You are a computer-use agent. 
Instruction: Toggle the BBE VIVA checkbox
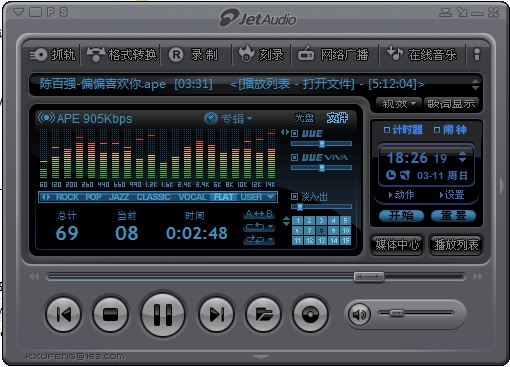(x=294, y=157)
